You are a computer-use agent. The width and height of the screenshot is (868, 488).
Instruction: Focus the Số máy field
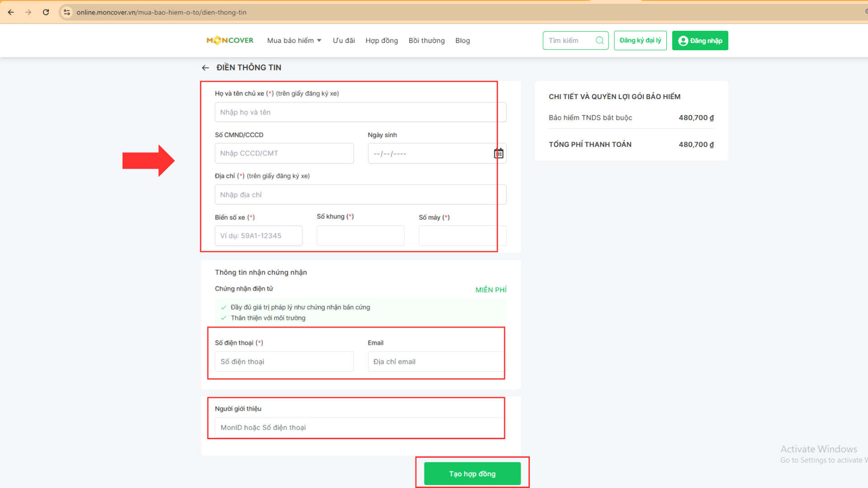(462, 235)
